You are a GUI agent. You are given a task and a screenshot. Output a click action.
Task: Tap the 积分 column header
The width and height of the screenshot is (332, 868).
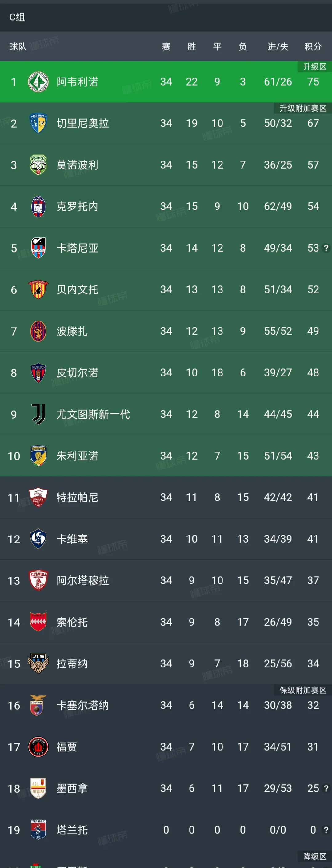point(313,46)
